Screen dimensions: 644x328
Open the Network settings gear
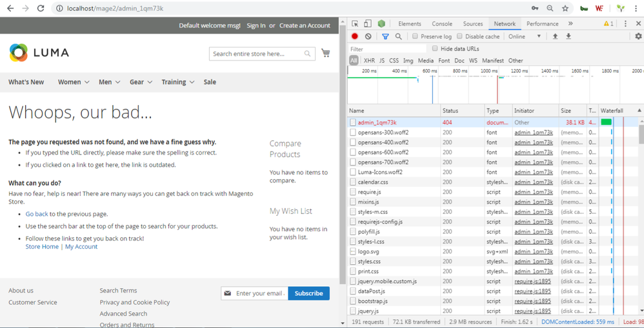coord(638,37)
